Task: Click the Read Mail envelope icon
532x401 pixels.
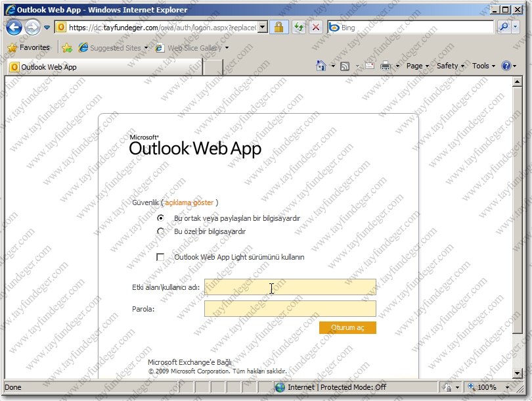Action: 370,66
